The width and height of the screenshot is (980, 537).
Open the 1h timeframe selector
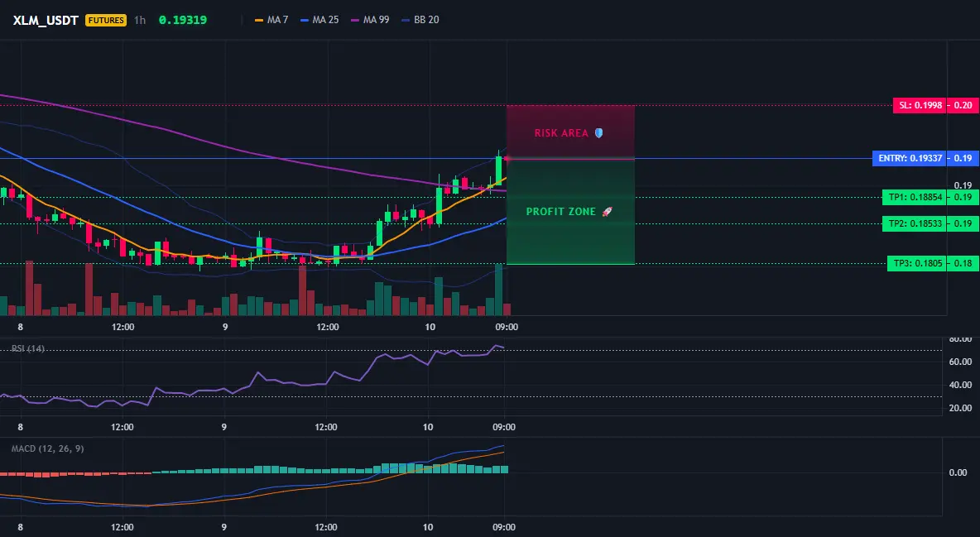139,20
